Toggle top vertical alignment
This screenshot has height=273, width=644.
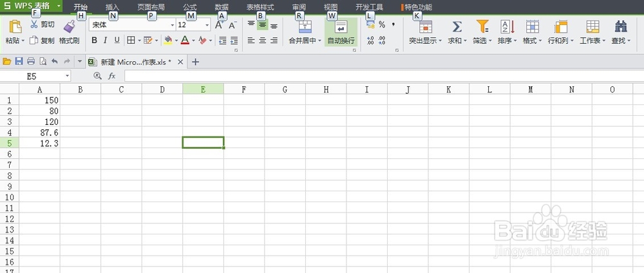click(251, 24)
